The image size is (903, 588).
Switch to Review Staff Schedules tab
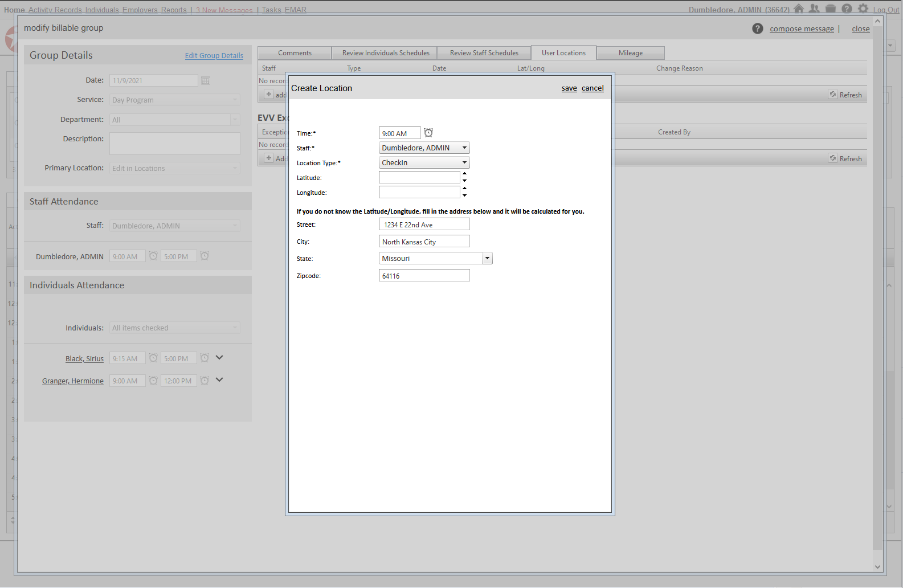[x=484, y=53]
